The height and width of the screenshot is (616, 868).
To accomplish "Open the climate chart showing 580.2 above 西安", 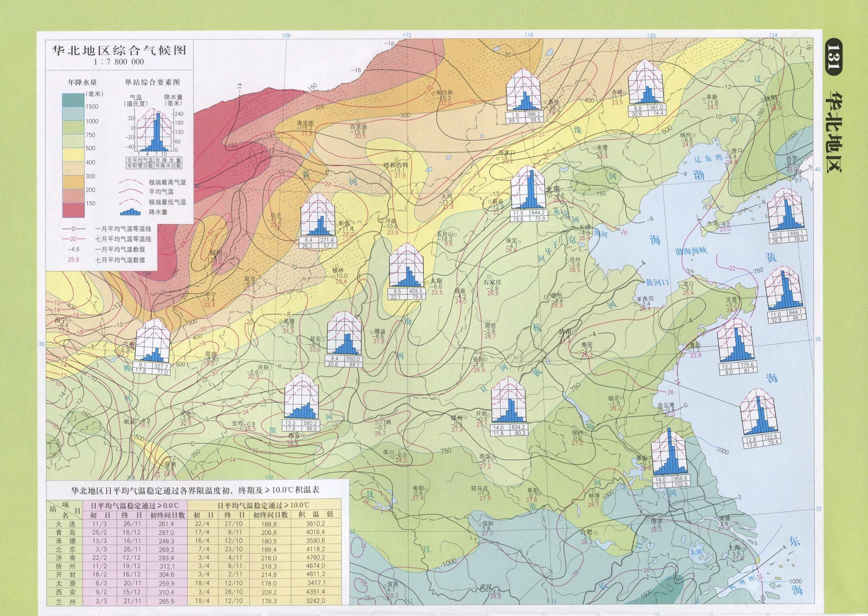I will 301,403.
